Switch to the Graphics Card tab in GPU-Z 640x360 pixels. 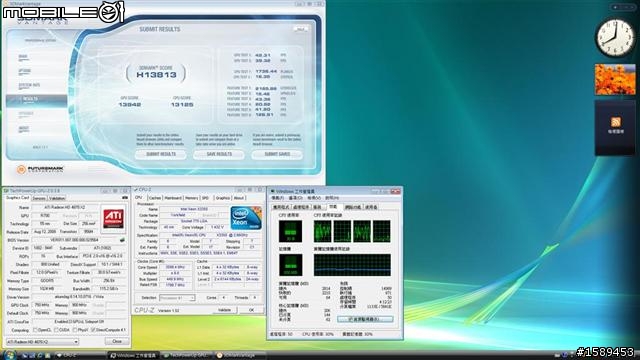[x=17, y=198]
